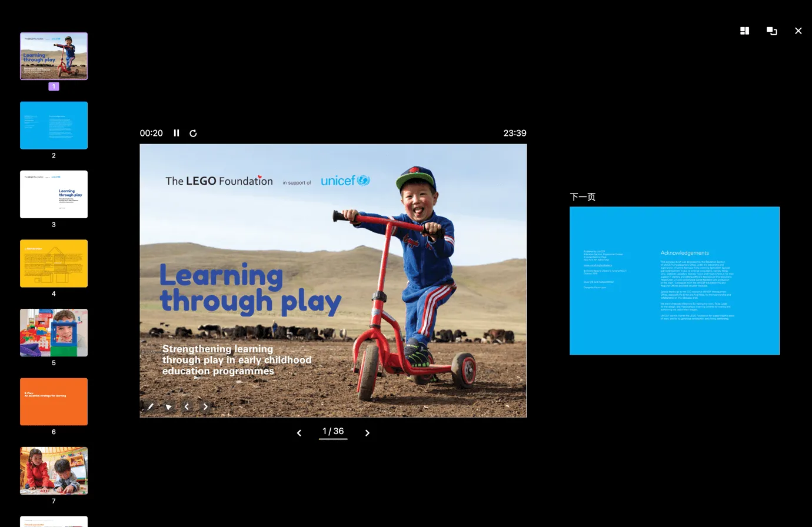Swap displays with the two-screen icon
The height and width of the screenshot is (527, 812).
pyautogui.click(x=771, y=31)
